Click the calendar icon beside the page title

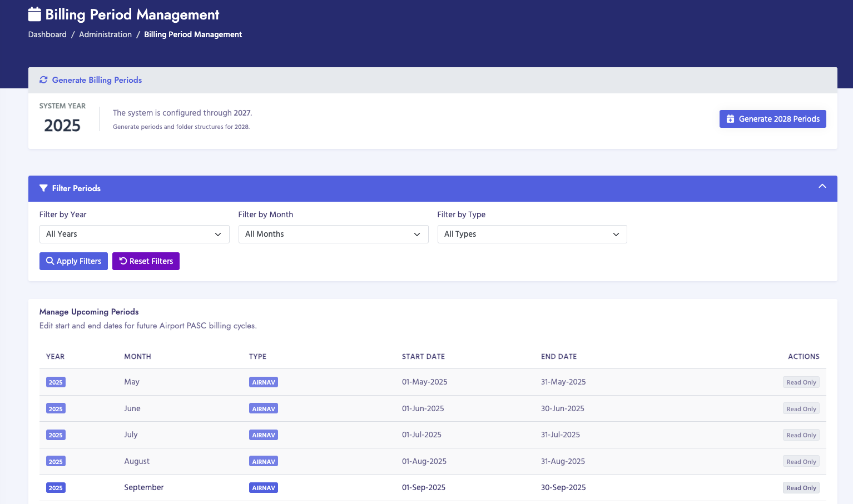[34, 13]
